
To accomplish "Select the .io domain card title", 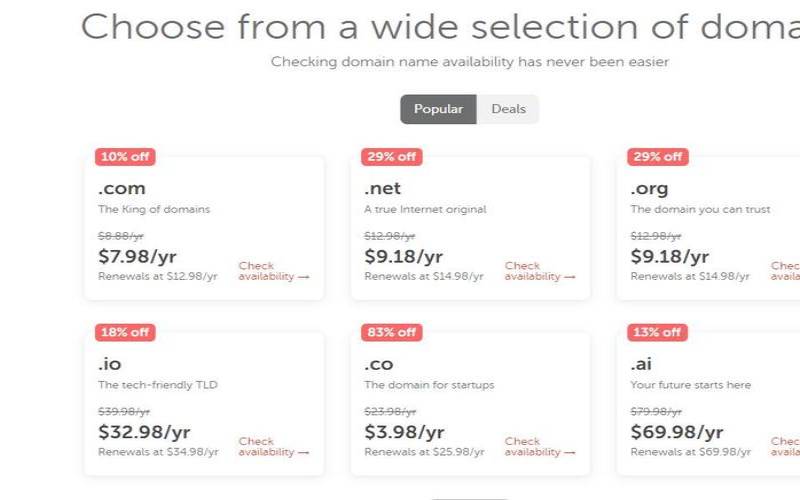I will (x=110, y=364).
